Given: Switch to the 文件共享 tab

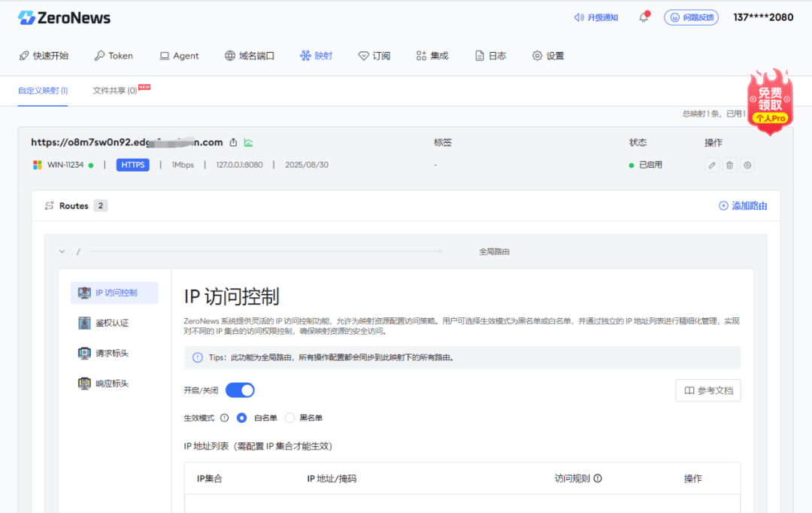Looking at the screenshot, I should coord(115,90).
